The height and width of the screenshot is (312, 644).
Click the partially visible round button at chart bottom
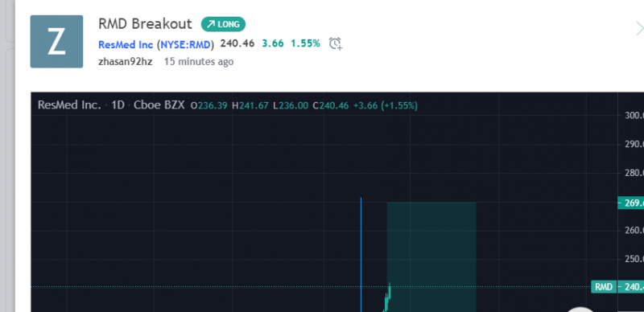[580, 310]
